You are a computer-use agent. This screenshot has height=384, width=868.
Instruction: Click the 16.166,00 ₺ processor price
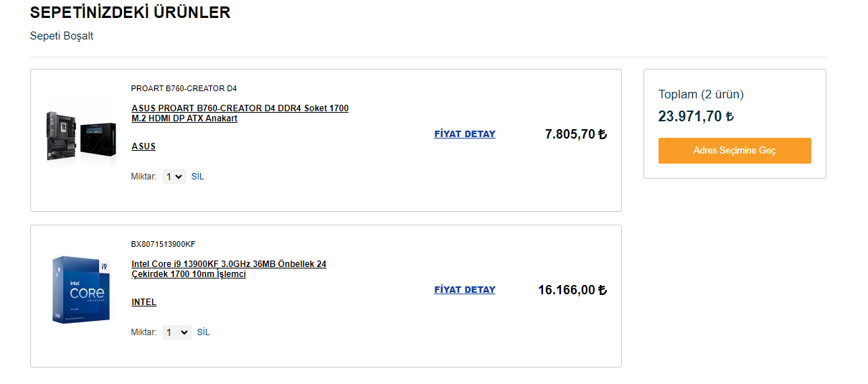[x=572, y=290]
